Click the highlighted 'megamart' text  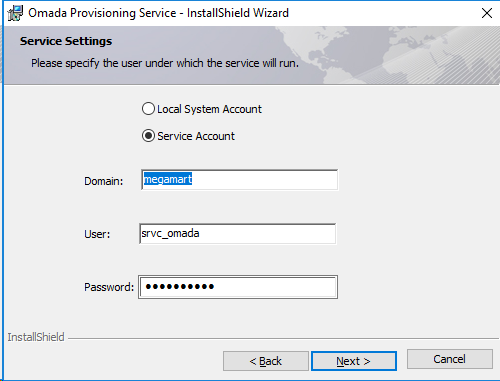tap(168, 179)
